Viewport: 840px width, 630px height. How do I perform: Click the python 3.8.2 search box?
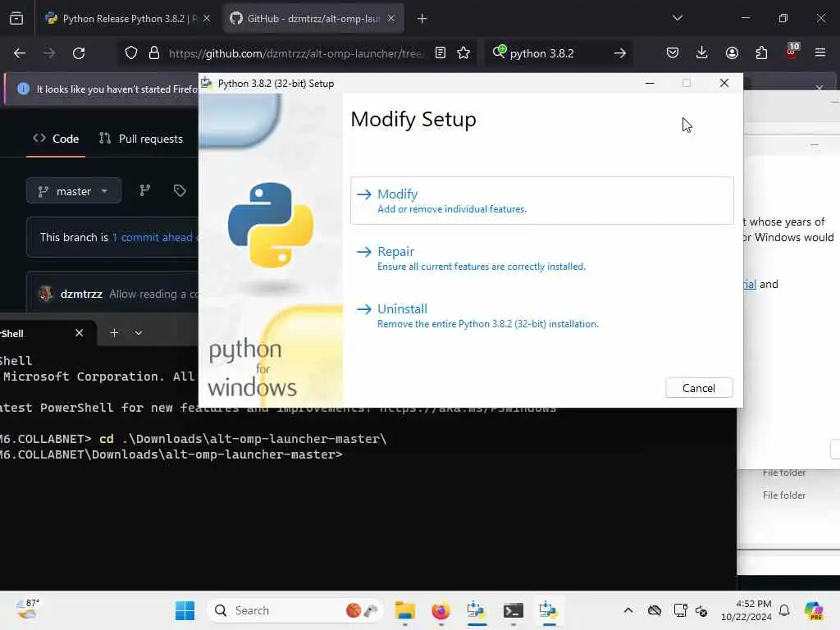click(x=558, y=53)
